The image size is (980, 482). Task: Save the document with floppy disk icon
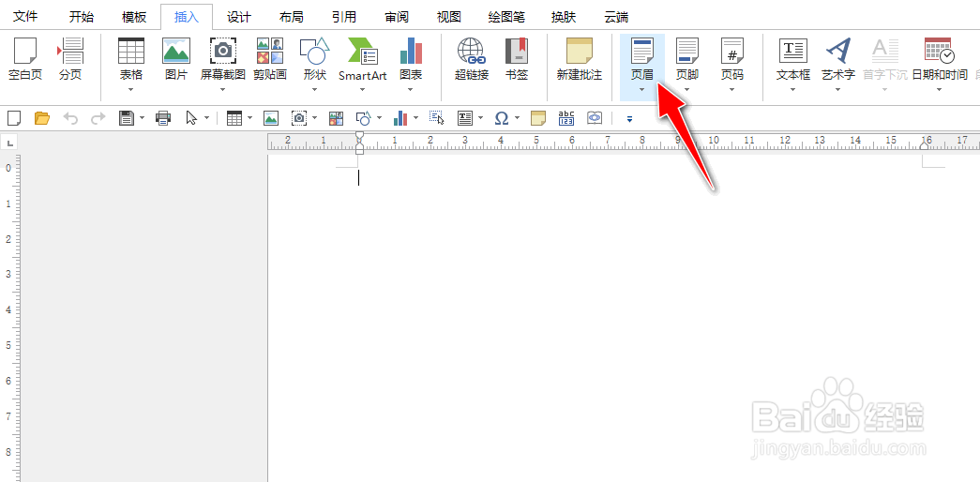128,117
